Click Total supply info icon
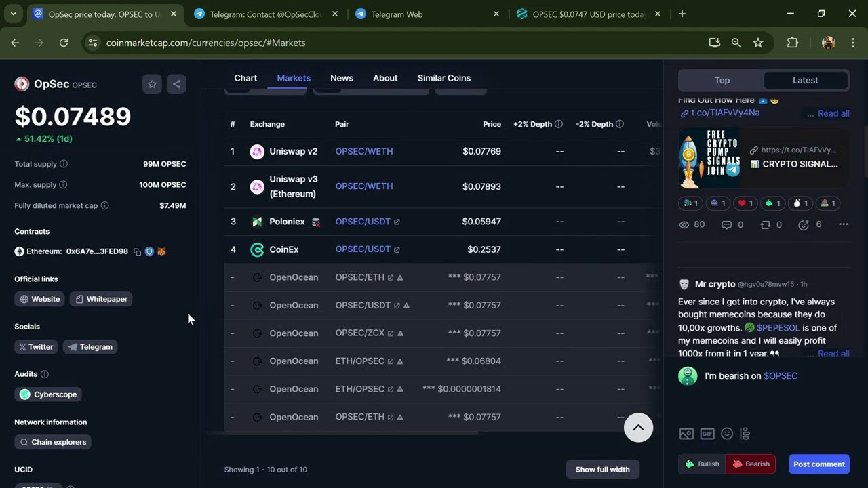 [x=64, y=164]
